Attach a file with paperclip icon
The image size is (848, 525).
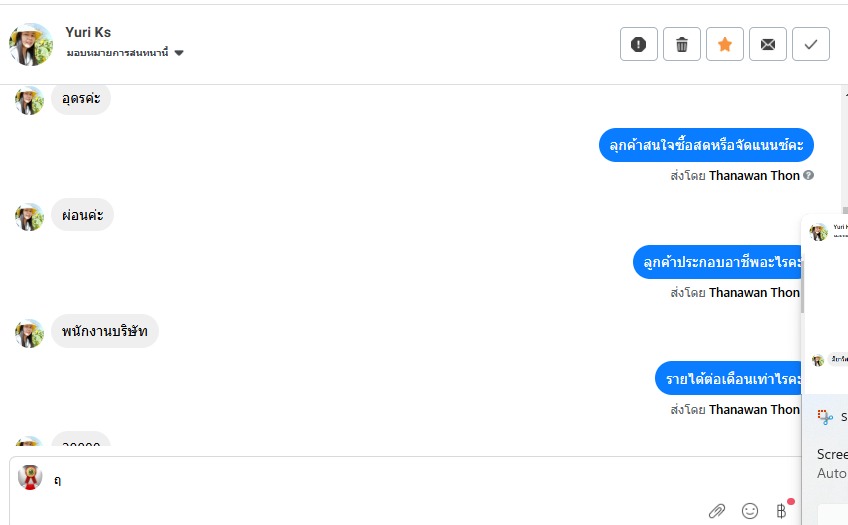point(717,511)
